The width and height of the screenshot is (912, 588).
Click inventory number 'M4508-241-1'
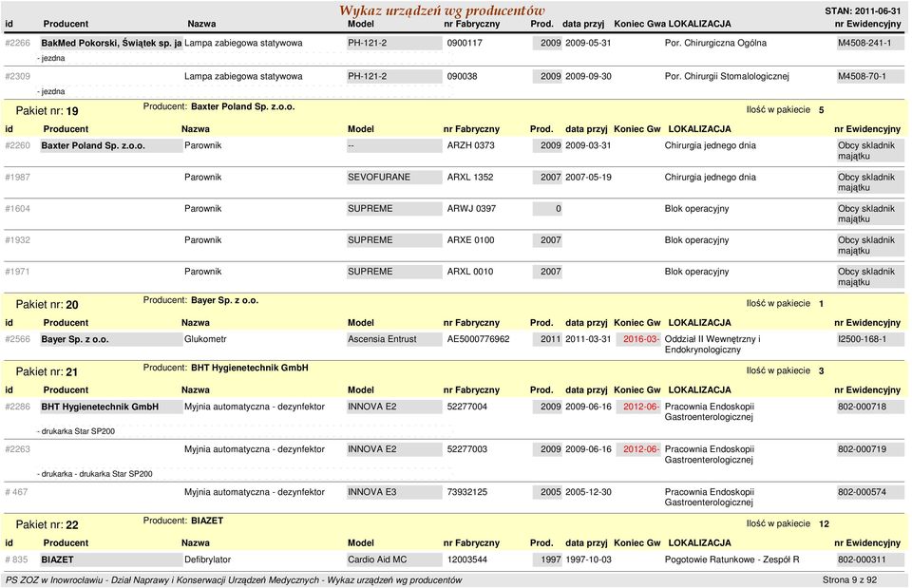tap(864, 43)
